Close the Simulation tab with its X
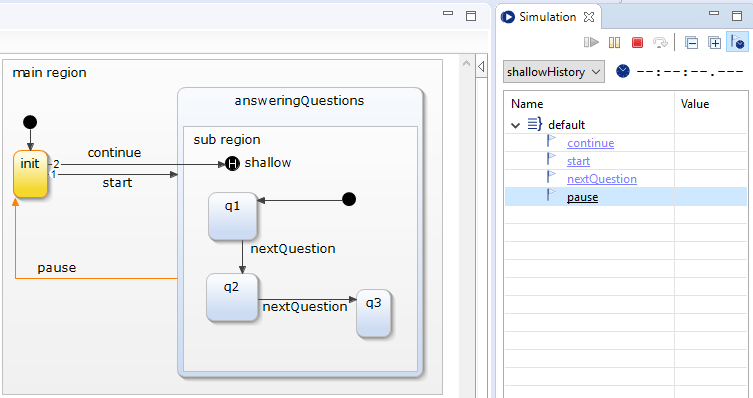Screen dimensions: 753x398 (589, 17)
